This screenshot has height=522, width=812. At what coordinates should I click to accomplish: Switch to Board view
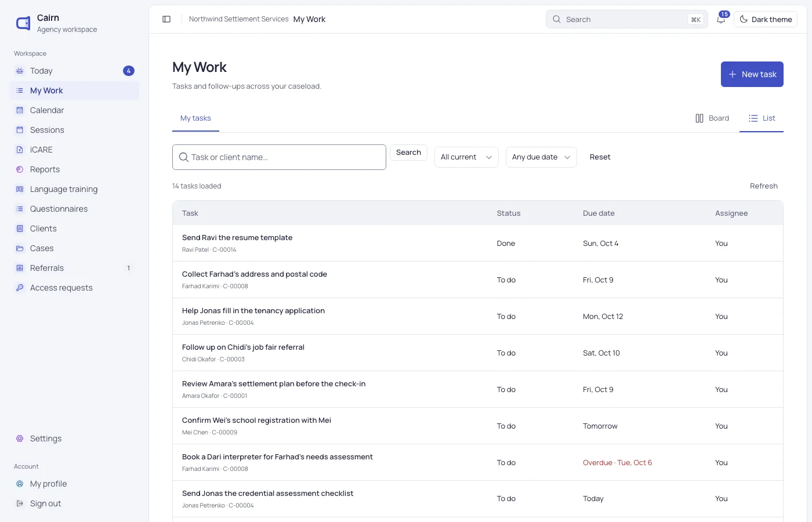[712, 118]
